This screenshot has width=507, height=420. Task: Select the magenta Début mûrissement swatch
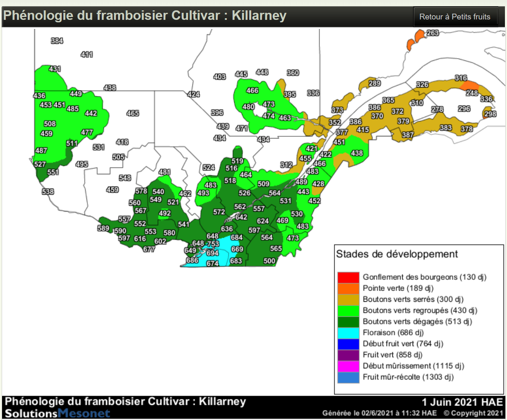click(348, 366)
